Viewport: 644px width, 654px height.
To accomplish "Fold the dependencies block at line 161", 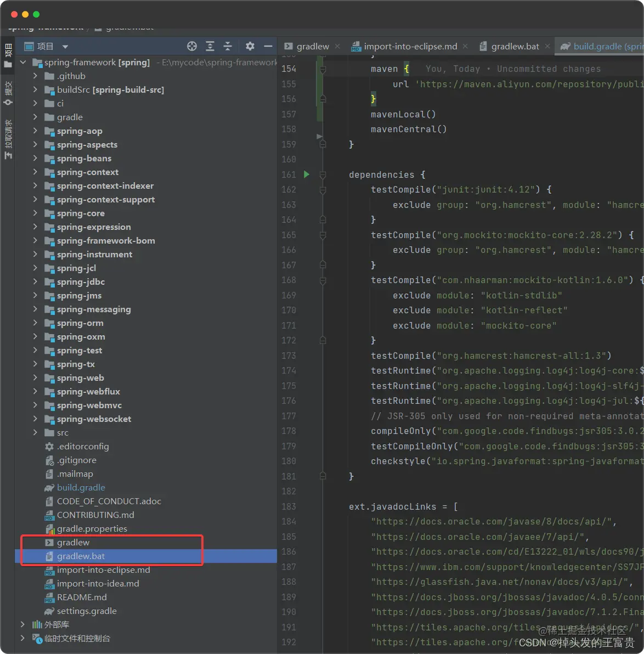I will tap(323, 175).
